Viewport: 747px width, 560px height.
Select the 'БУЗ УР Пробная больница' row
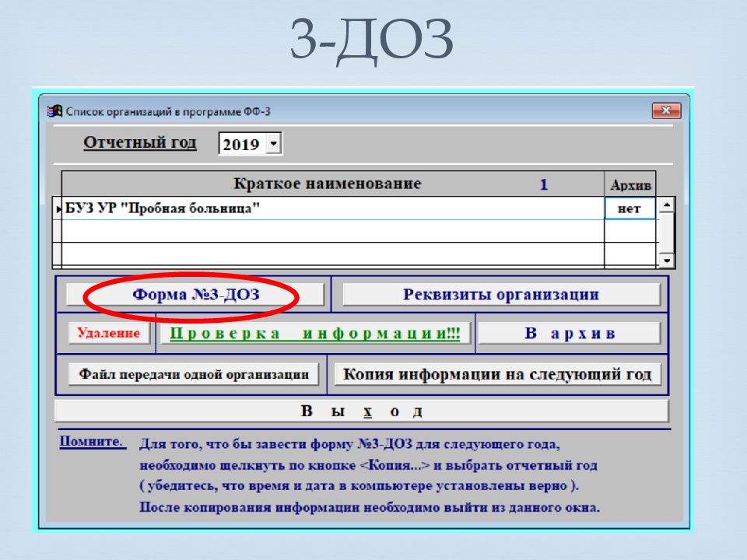click(327, 208)
